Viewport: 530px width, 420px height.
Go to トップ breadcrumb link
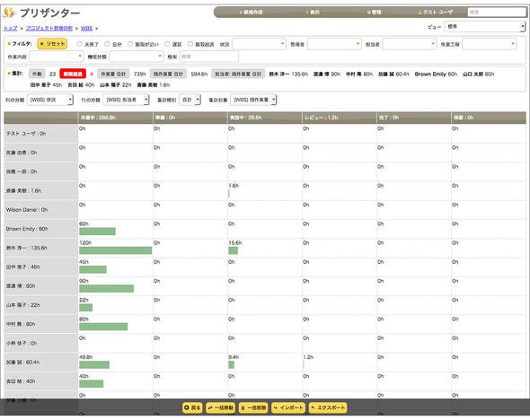click(11, 29)
